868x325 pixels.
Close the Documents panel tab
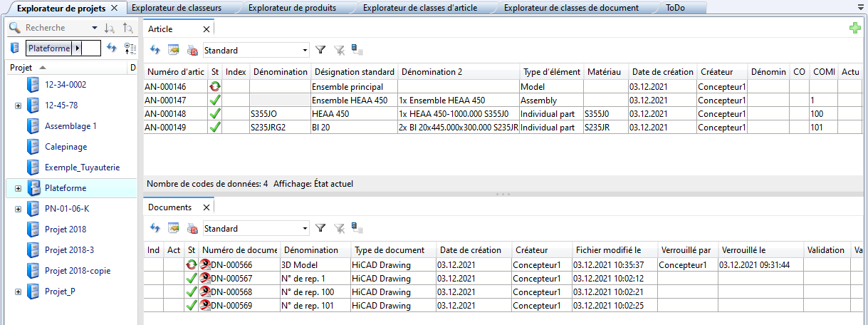tap(206, 207)
